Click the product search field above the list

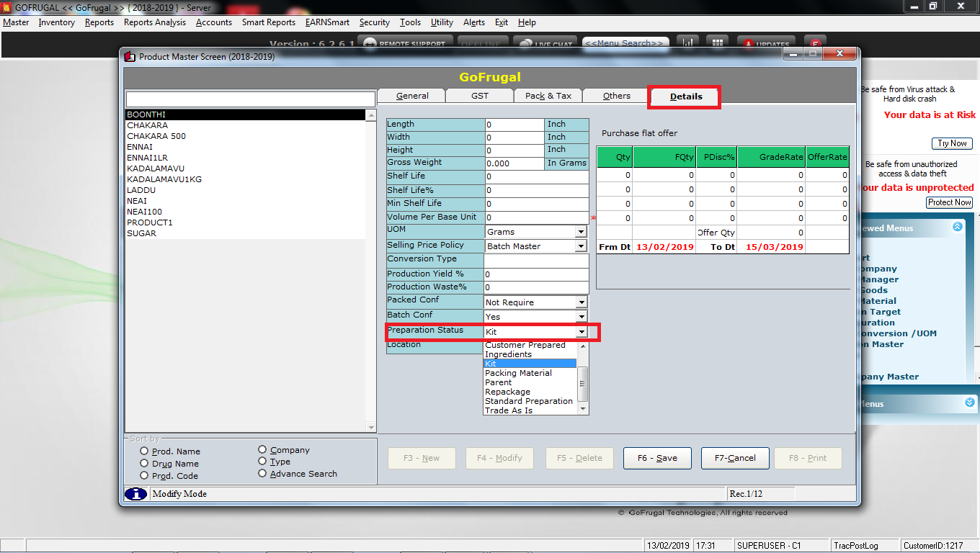click(x=251, y=99)
